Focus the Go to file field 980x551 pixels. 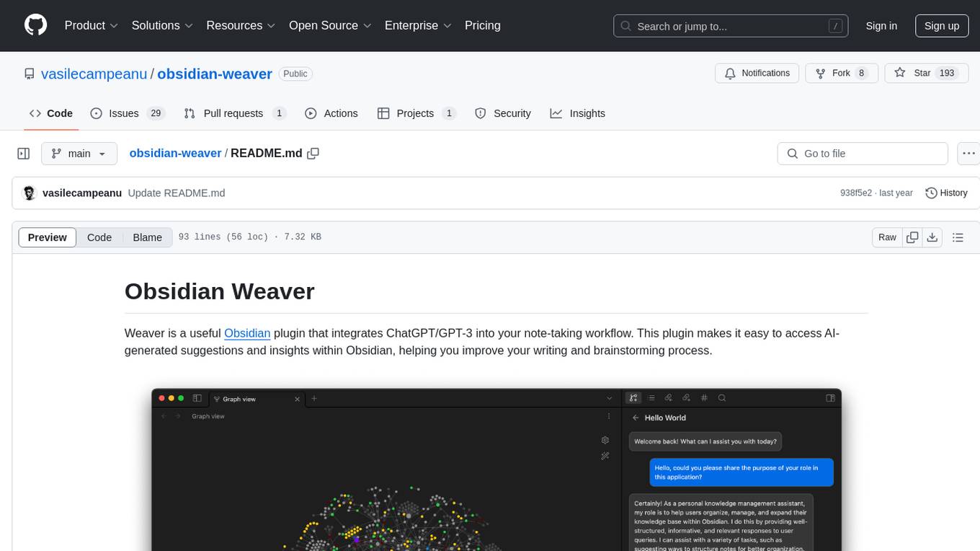(863, 154)
